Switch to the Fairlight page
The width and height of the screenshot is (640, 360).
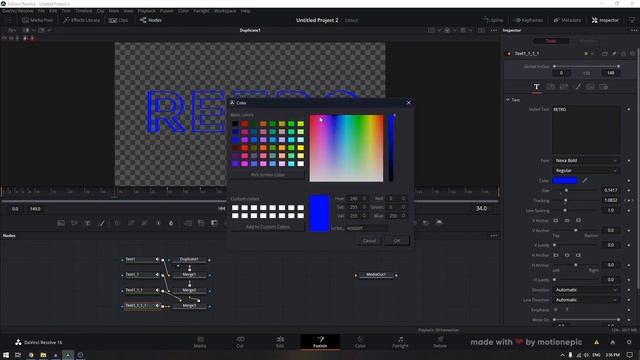400,342
